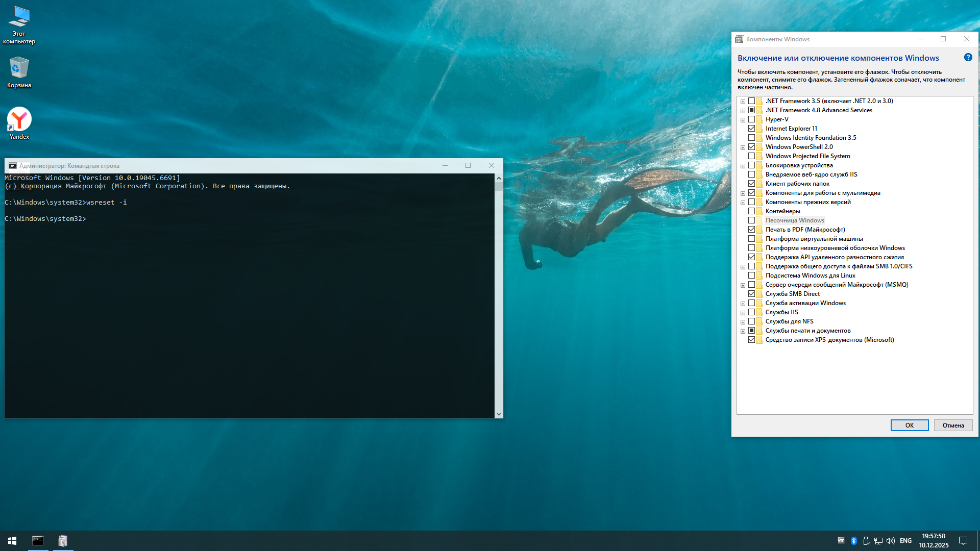The height and width of the screenshot is (551, 980).
Task: Click the Bluetooth tray icon
Action: point(853,540)
